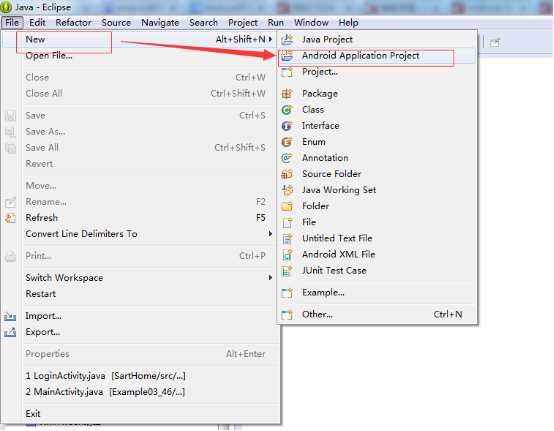
Task: Select Package in New submenu
Action: [377, 94]
